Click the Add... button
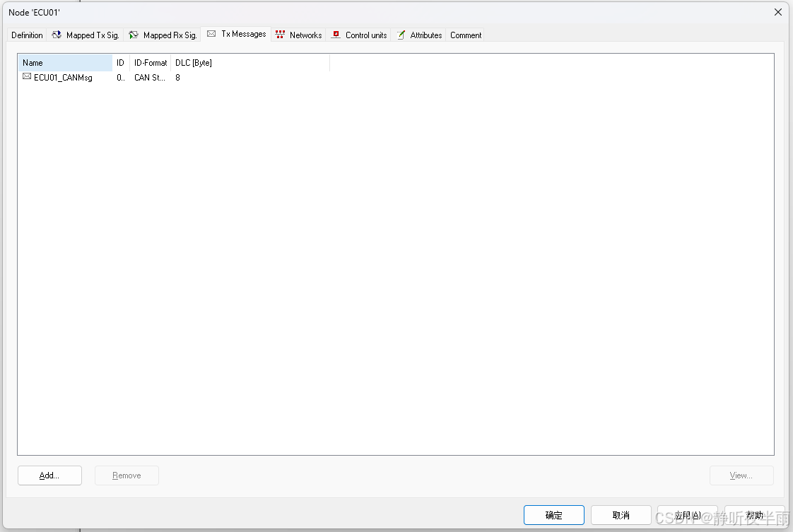 click(49, 475)
